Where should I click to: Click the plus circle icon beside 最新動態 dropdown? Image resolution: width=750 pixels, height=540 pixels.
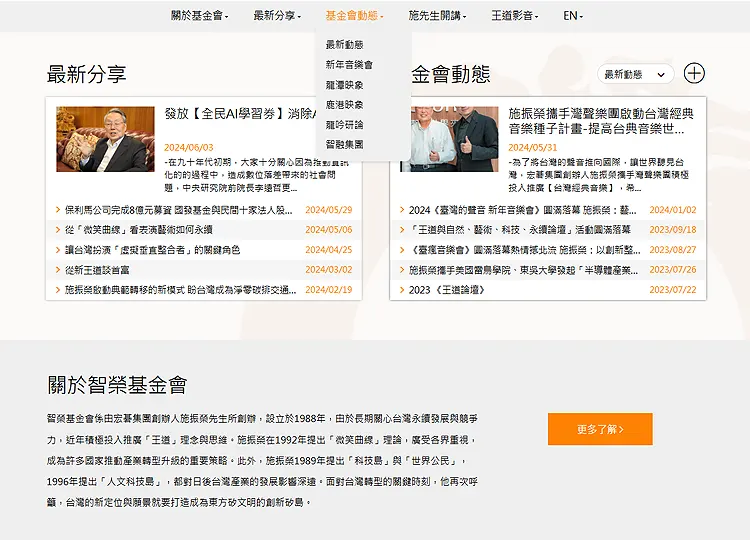coord(694,73)
